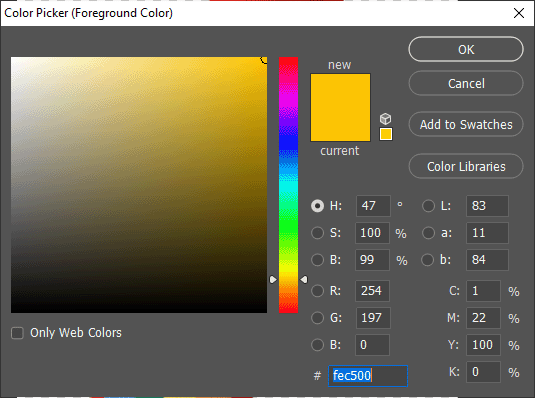Image resolution: width=535 pixels, height=398 pixels.
Task: Click the hue slider left arrow handle
Action: click(x=273, y=280)
